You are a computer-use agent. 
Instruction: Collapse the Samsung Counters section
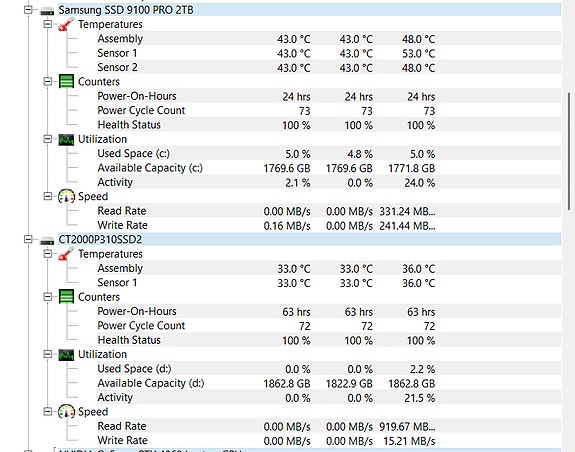tap(48, 81)
